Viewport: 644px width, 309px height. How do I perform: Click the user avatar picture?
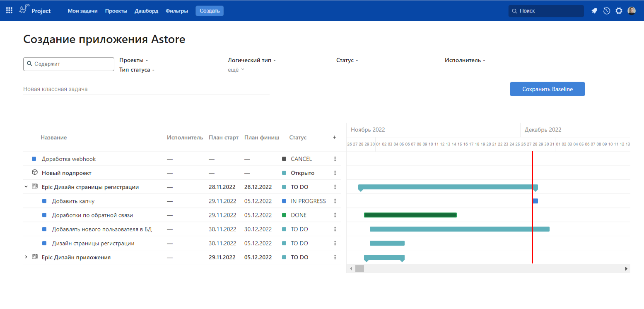coord(632,11)
